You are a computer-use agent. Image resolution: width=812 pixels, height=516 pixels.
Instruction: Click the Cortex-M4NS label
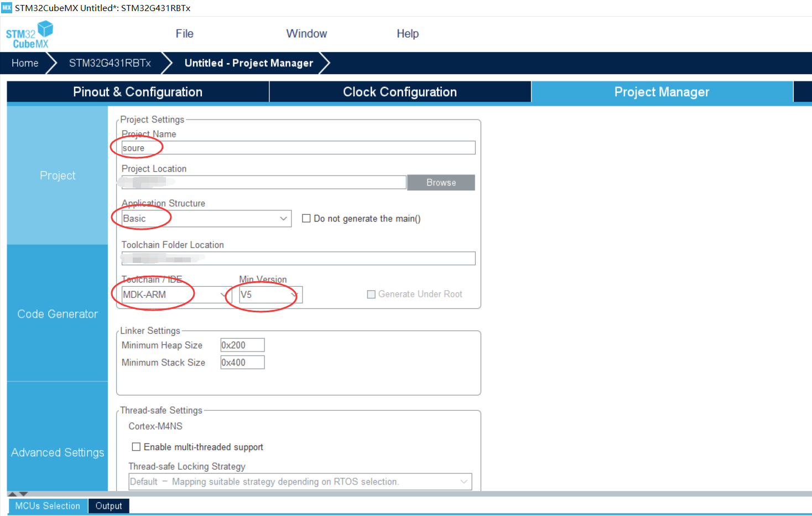pyautogui.click(x=155, y=426)
